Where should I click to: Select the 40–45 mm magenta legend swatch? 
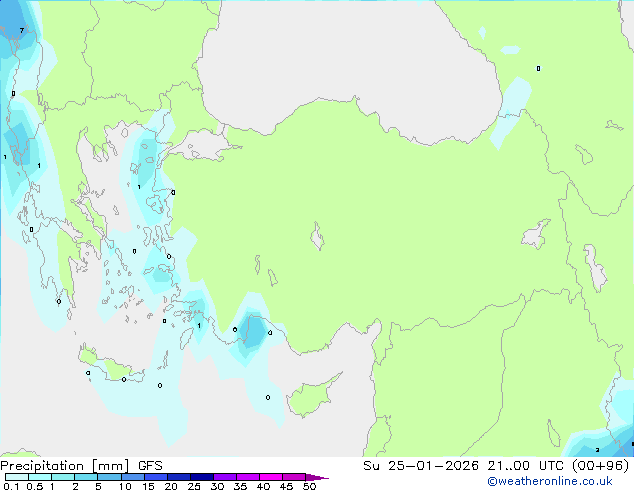coord(271,477)
